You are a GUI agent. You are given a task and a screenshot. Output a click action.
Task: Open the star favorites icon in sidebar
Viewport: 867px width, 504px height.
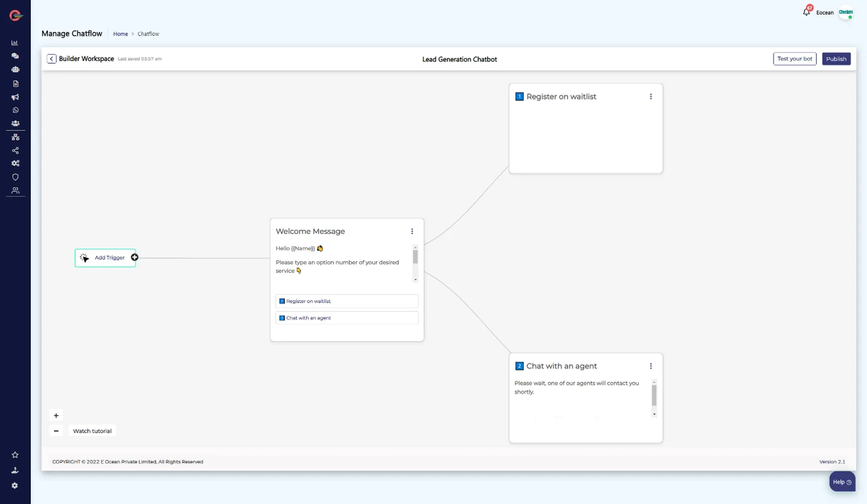click(15, 455)
